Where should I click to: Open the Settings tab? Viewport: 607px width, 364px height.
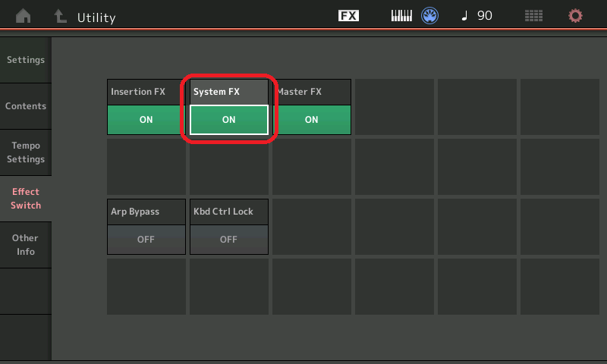click(x=26, y=60)
